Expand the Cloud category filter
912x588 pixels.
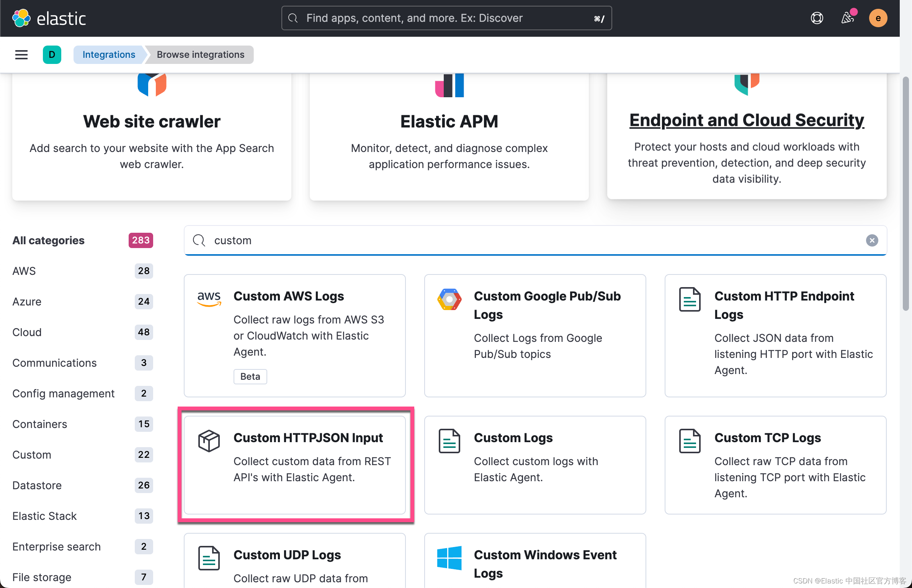click(26, 332)
